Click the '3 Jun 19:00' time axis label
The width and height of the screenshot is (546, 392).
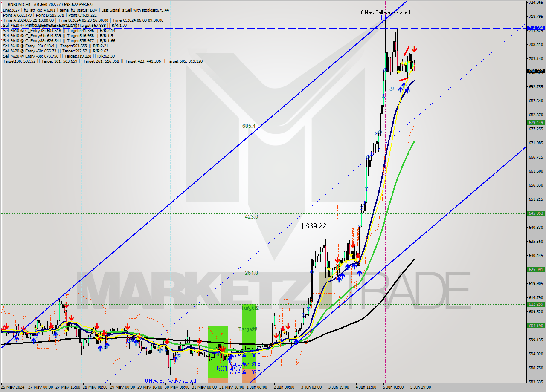click(339, 387)
